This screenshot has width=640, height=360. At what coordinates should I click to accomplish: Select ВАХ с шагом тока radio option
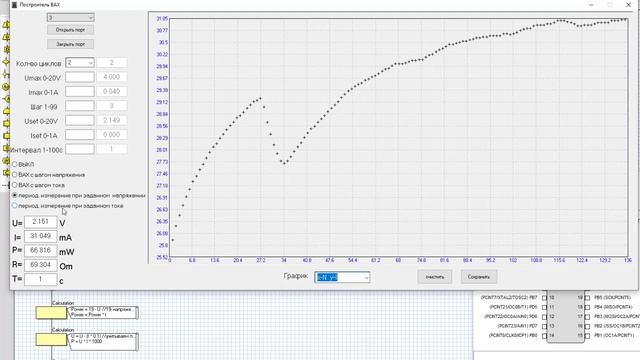[15, 185]
